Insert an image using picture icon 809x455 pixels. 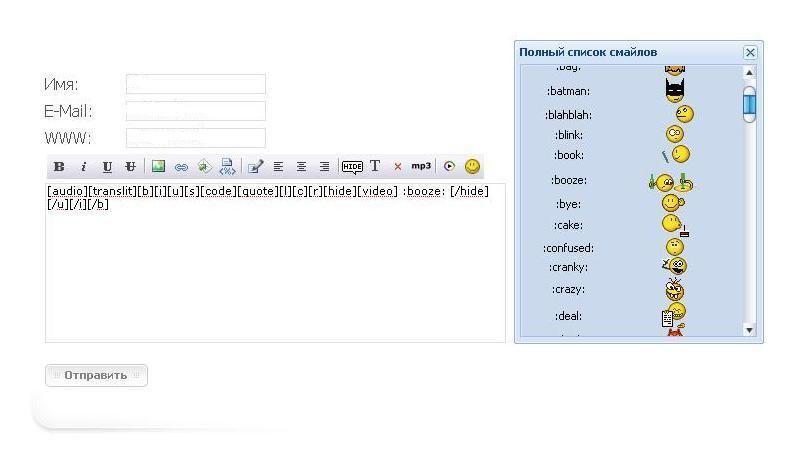pyautogui.click(x=158, y=167)
